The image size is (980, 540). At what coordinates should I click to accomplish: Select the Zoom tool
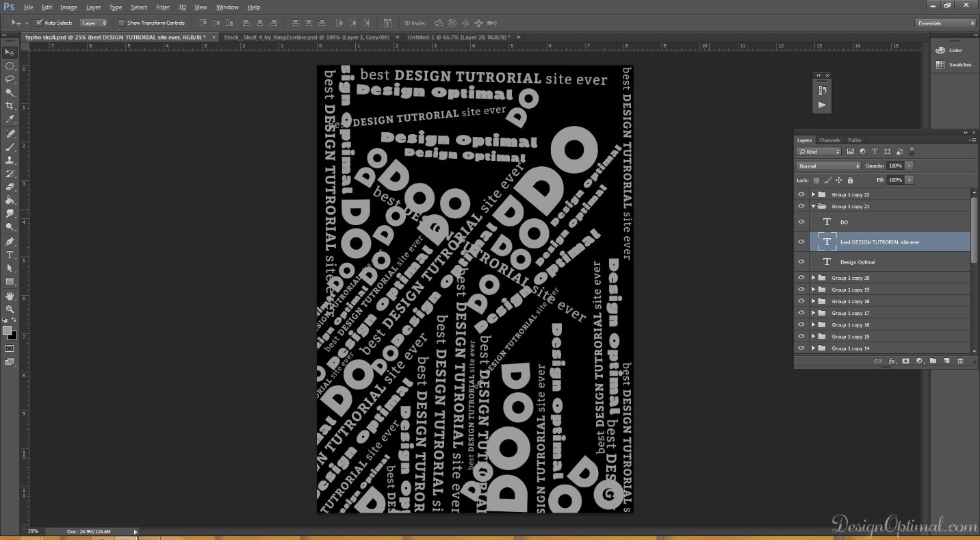pos(10,309)
